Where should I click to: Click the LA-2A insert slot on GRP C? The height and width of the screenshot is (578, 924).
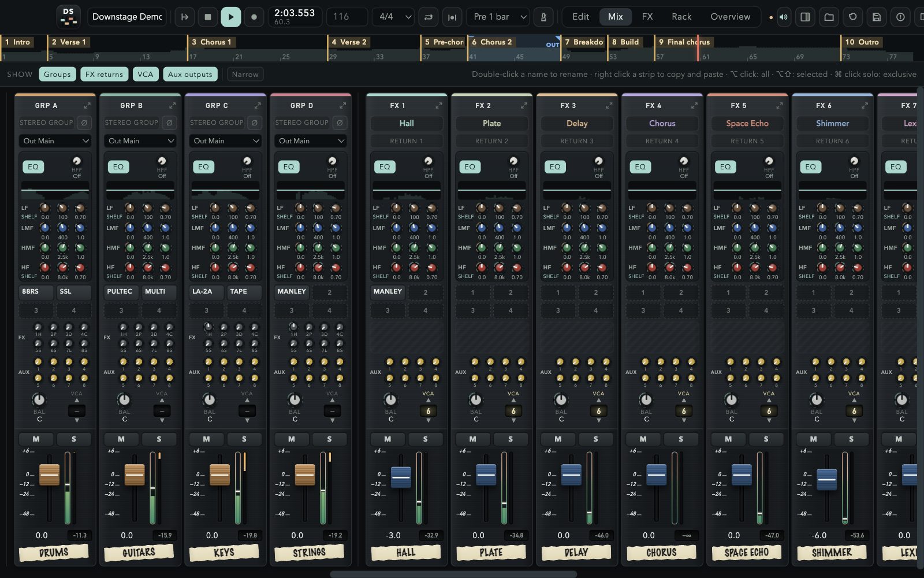tap(206, 292)
